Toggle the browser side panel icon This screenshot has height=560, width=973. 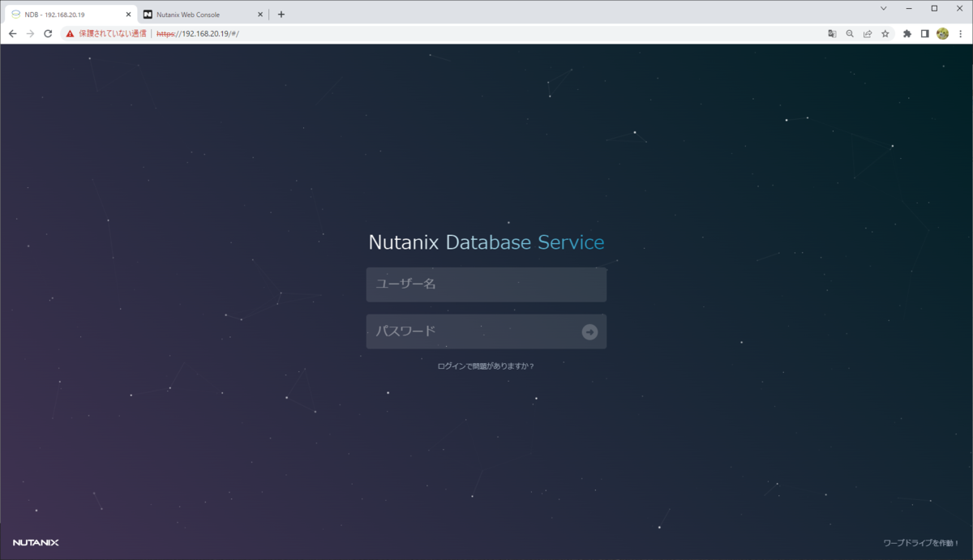(924, 34)
